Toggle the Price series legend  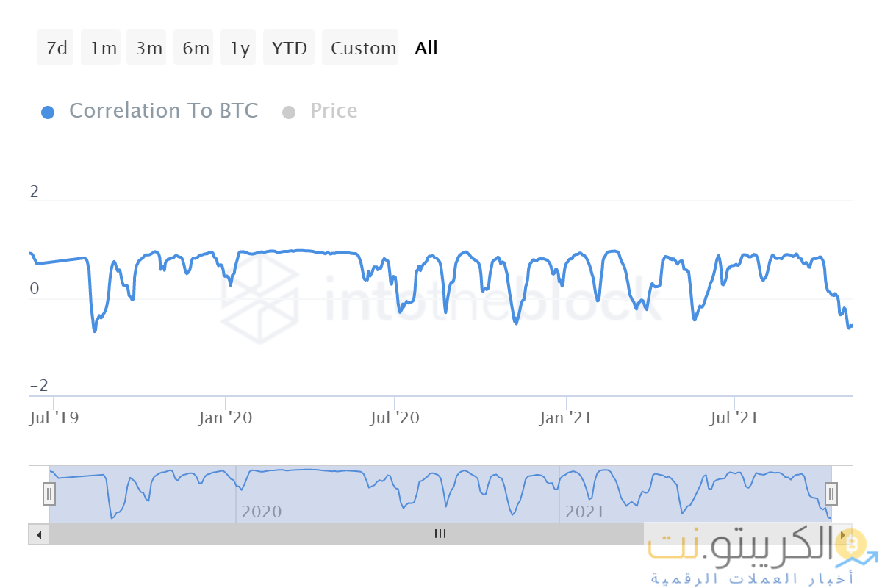(x=334, y=111)
